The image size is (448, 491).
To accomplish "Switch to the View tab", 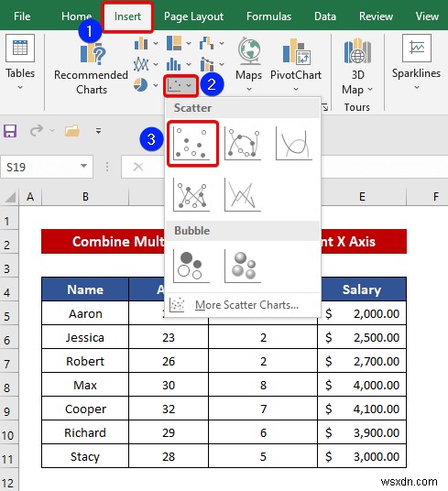I will click(x=427, y=16).
